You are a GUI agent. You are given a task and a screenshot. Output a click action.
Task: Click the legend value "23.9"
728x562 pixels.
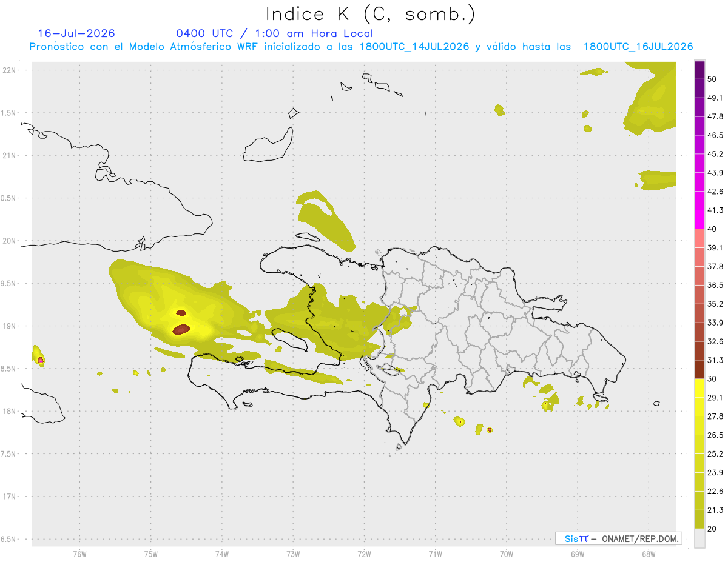715,473
